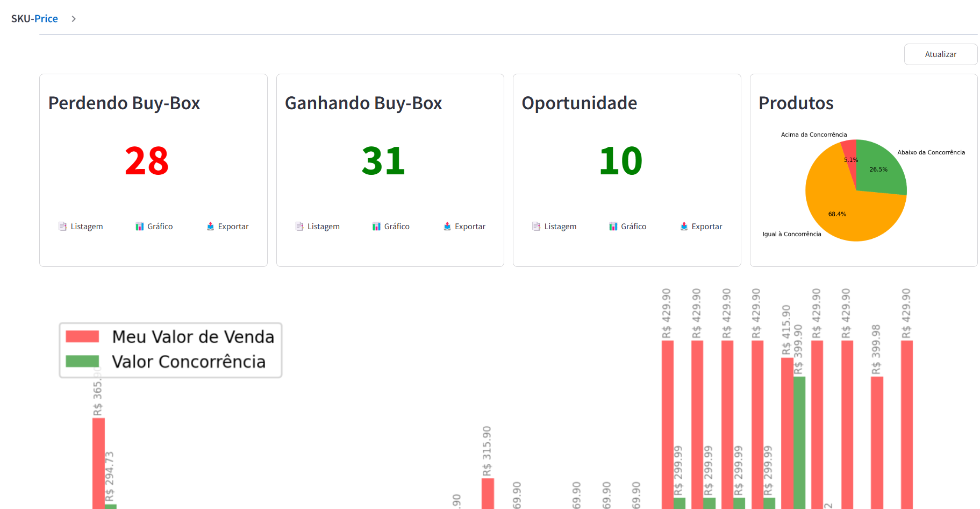Open the SKU-Price breadcrumb link
The image size is (980, 509).
[34, 18]
